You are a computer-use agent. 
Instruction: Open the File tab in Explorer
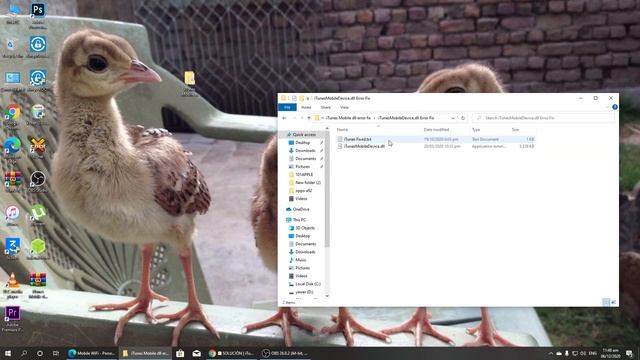(x=287, y=107)
